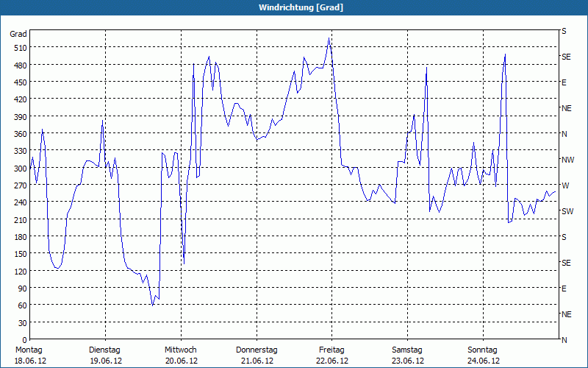Click the bottom N compass label at 0

click(x=564, y=340)
